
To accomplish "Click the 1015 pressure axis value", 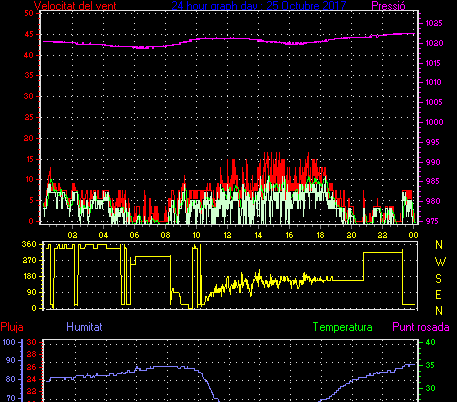I will pyautogui.click(x=434, y=63).
